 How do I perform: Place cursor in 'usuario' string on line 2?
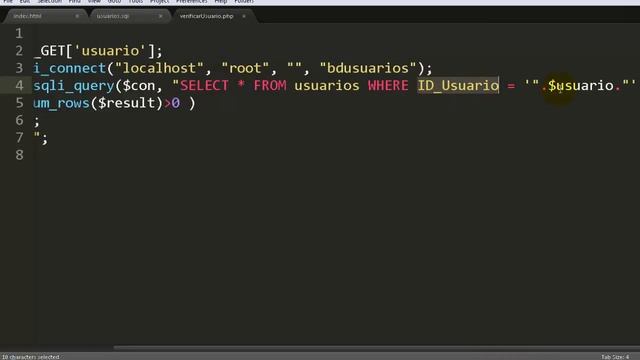pyautogui.click(x=111, y=51)
